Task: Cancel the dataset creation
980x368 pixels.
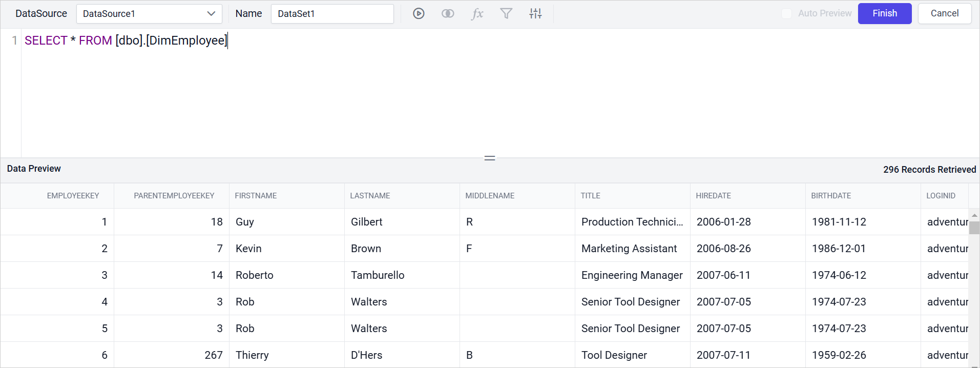Action: (x=944, y=14)
